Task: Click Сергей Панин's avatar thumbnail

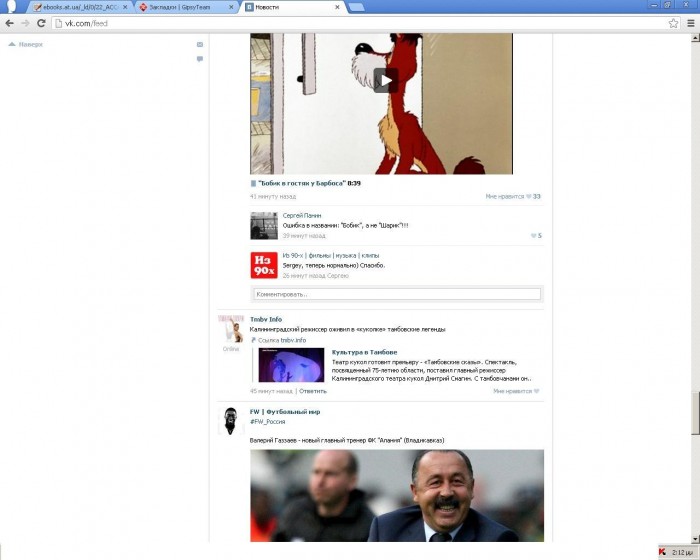Action: [264, 226]
